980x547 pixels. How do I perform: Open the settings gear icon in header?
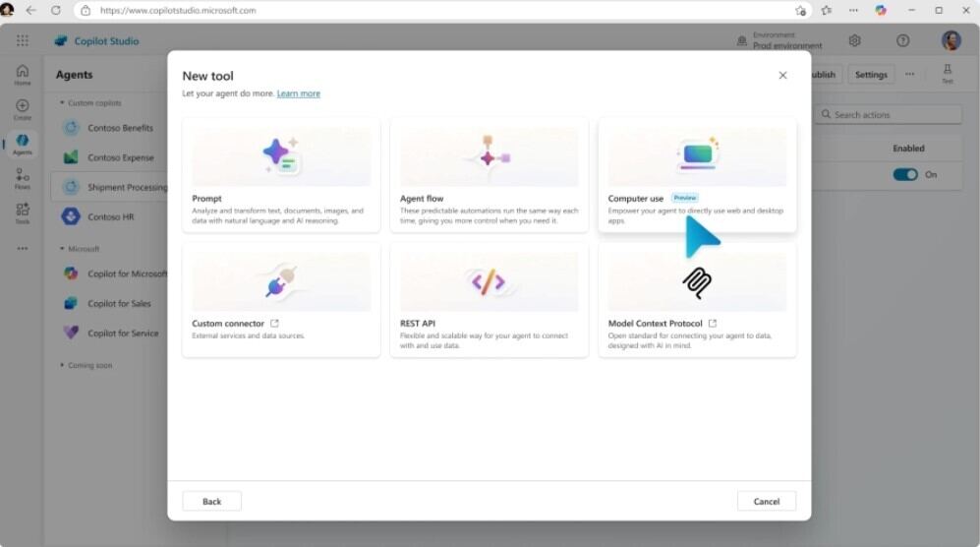(854, 40)
